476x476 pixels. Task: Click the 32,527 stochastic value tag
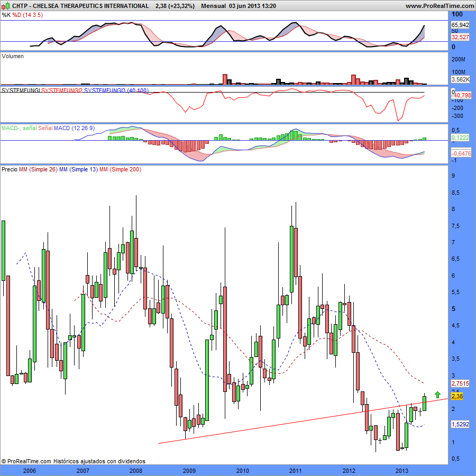coord(460,37)
